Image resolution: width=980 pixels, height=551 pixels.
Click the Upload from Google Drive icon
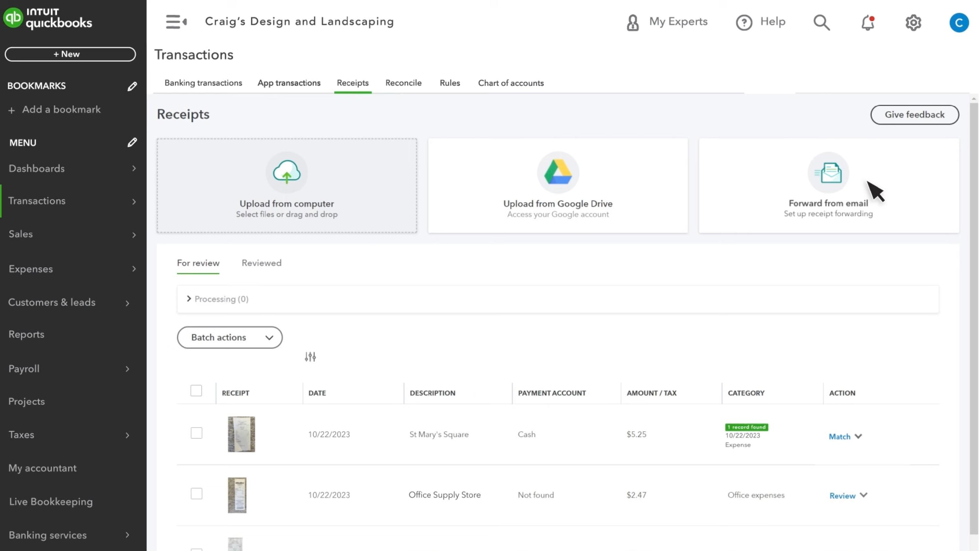pyautogui.click(x=558, y=172)
